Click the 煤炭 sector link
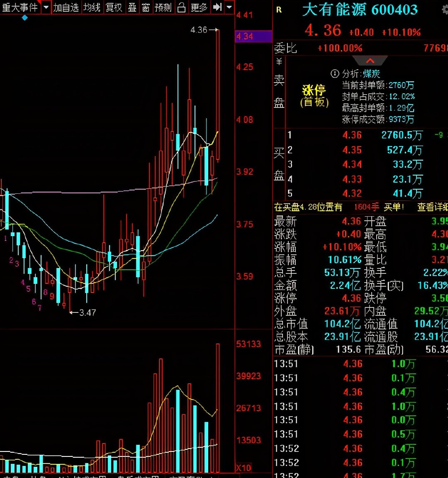 (372, 74)
